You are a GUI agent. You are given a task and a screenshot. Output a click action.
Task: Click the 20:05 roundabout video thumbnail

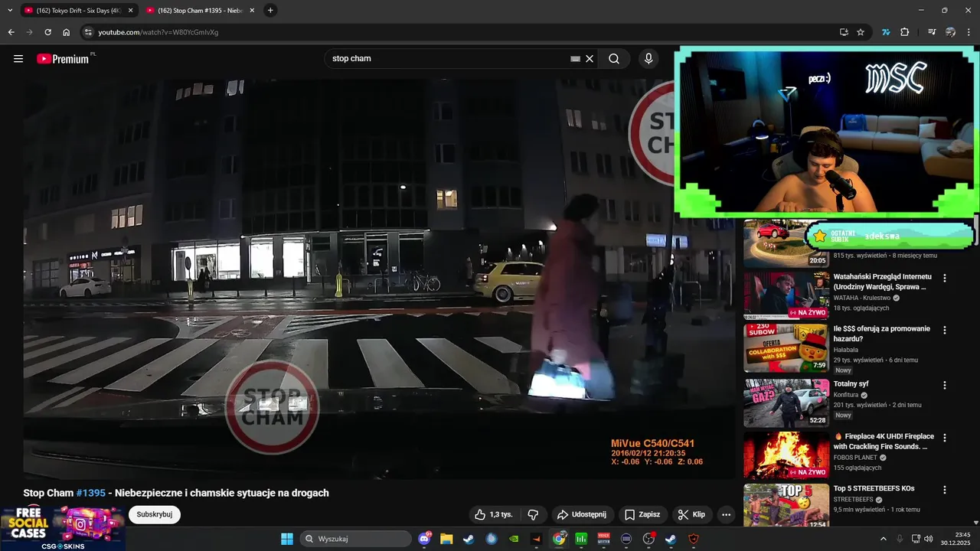[786, 243]
